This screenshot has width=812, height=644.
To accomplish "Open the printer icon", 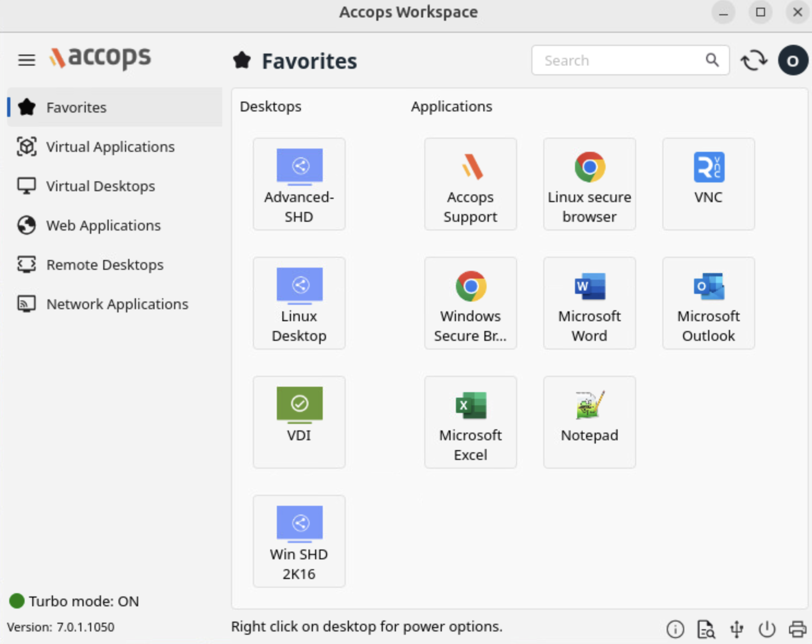I will point(797,629).
